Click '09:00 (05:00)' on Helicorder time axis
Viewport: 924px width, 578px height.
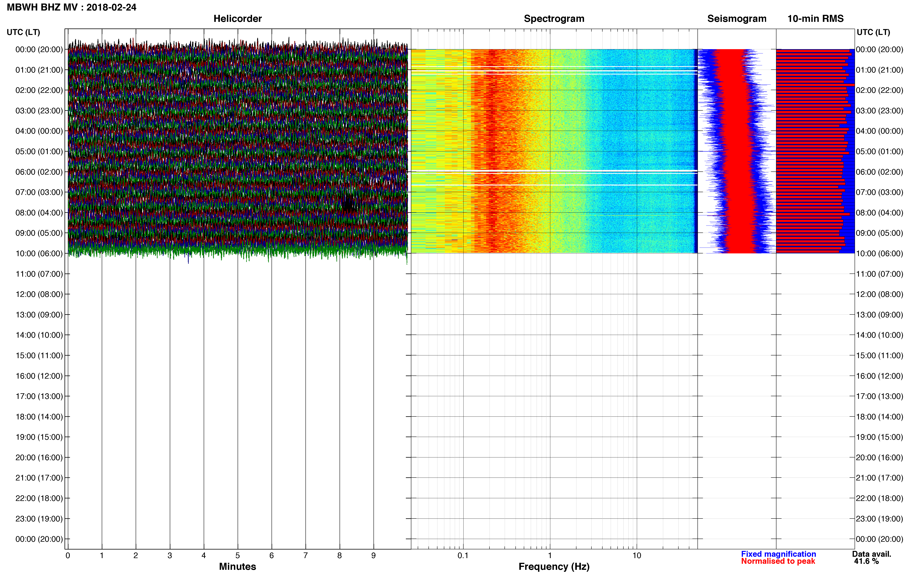point(39,233)
